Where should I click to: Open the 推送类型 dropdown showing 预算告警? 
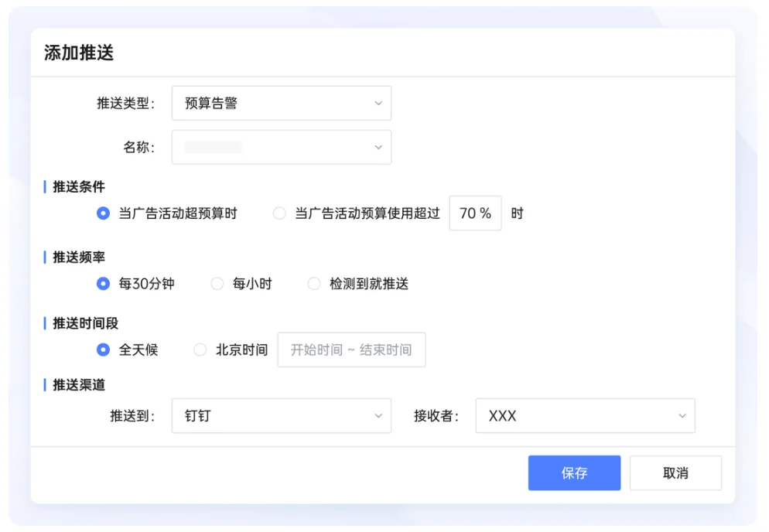(x=281, y=103)
